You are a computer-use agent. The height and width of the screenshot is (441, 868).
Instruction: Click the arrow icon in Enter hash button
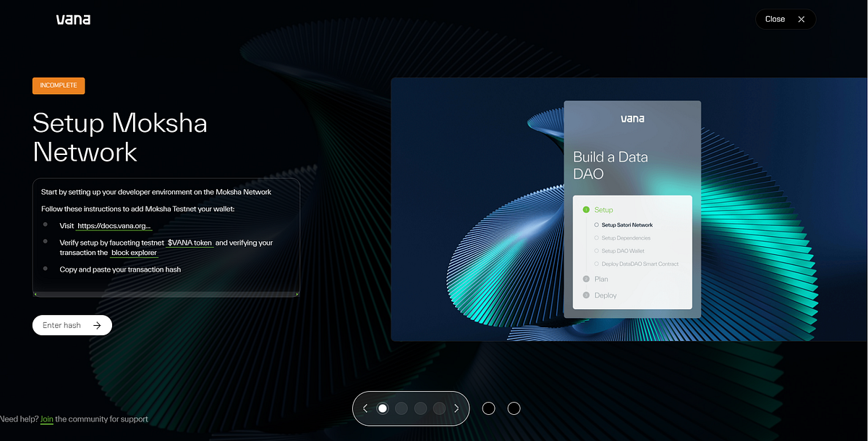pos(97,325)
